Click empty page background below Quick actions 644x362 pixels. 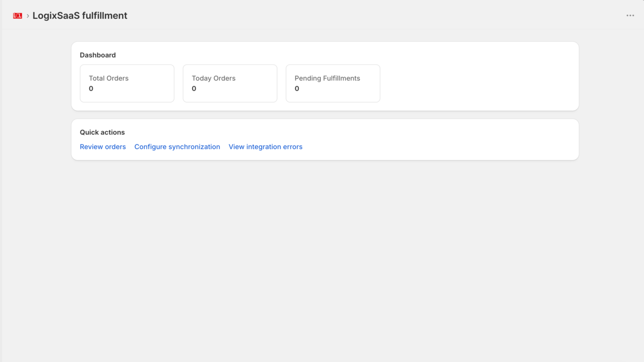[322, 261]
